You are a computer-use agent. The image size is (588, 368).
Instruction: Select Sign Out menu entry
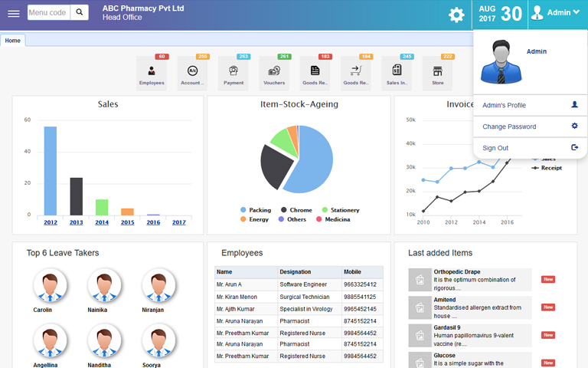click(x=530, y=148)
